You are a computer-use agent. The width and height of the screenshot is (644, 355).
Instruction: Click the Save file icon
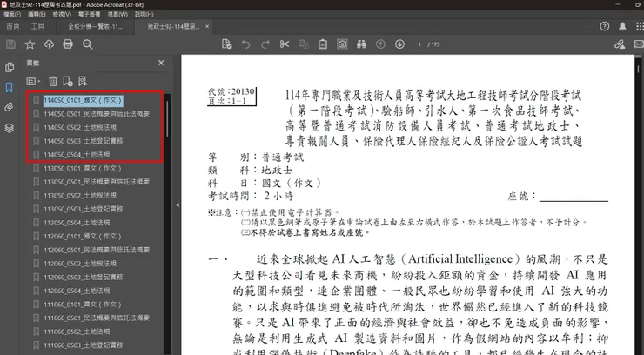[x=10, y=44]
